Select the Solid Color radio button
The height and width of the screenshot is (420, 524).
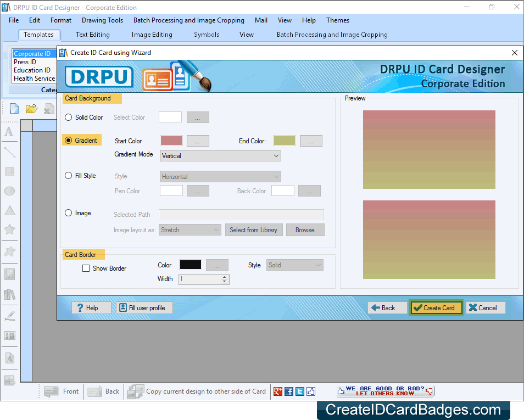click(x=68, y=117)
